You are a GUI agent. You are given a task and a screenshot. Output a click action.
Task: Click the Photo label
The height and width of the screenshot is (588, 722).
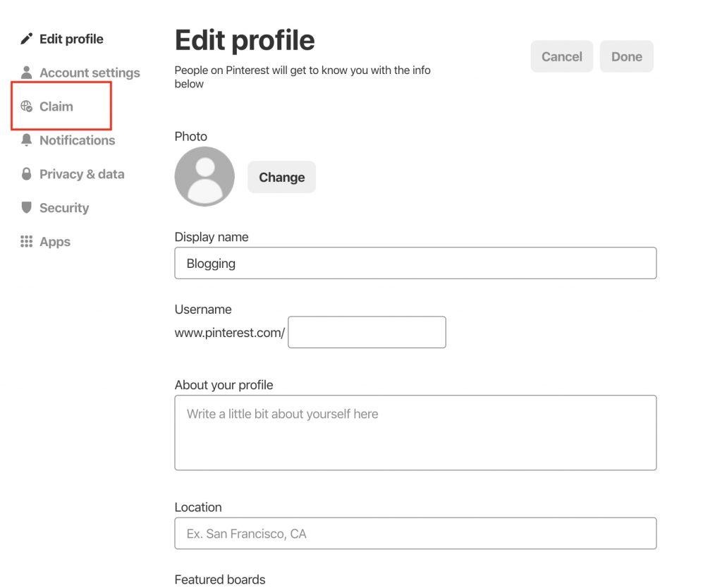(190, 137)
